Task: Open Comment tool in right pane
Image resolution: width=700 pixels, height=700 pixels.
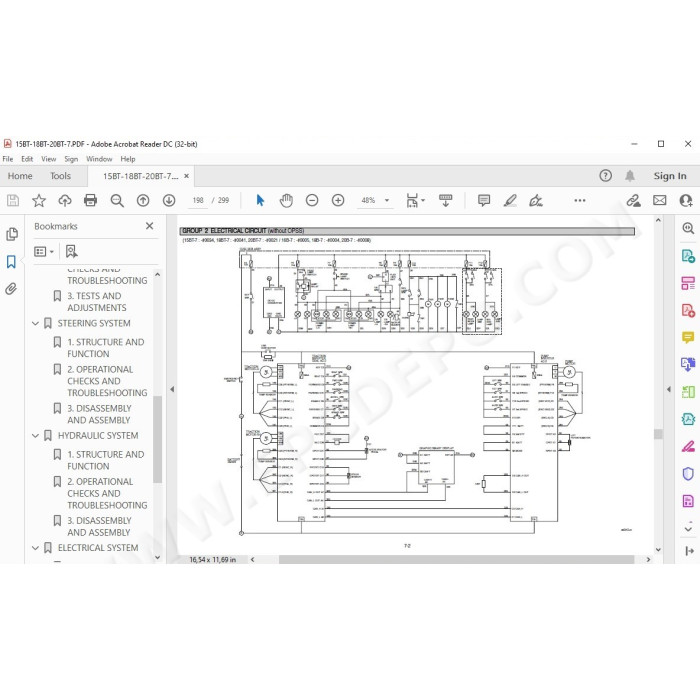Action: (688, 337)
